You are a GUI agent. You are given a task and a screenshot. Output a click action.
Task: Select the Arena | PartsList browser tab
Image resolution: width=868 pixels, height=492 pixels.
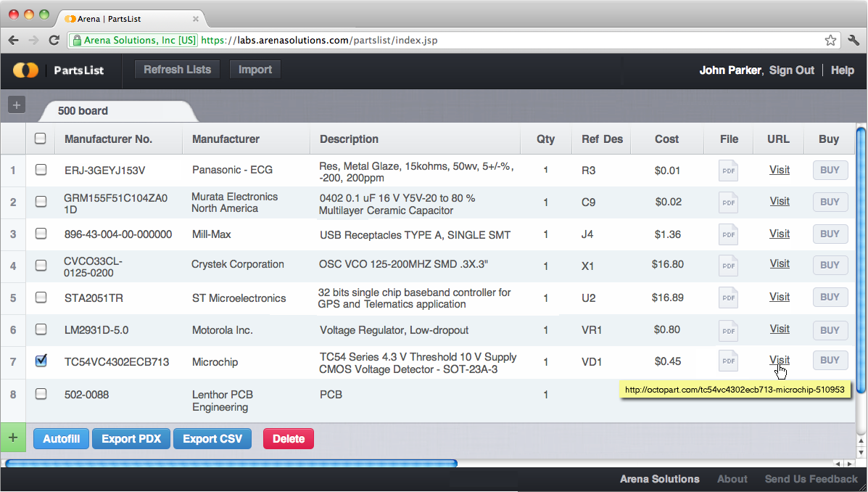pos(131,19)
